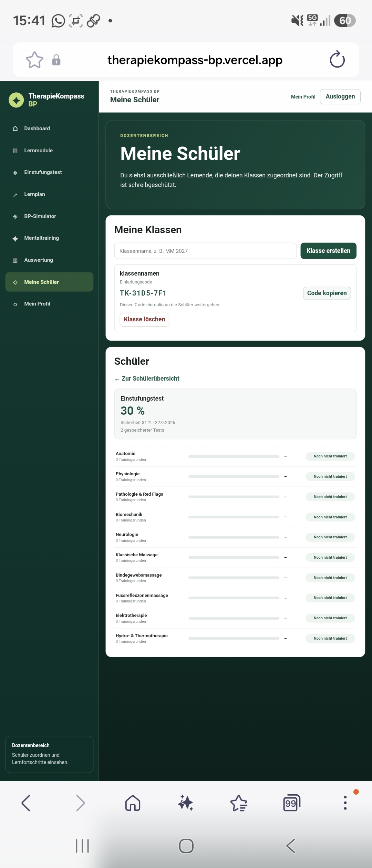Click the Mentaltraining star icon
Screen dimensions: 372x868
15,239
